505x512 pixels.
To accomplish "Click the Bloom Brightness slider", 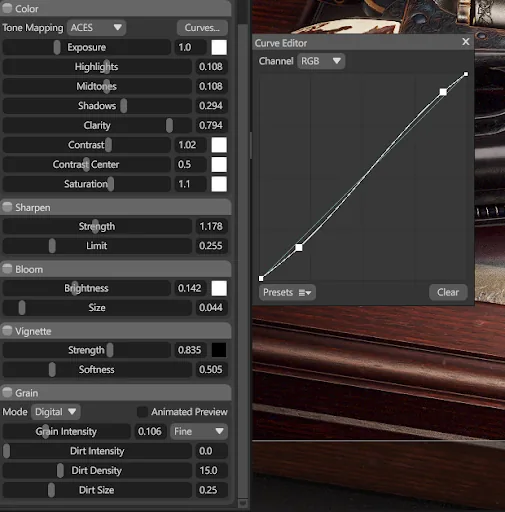I will [x=87, y=288].
